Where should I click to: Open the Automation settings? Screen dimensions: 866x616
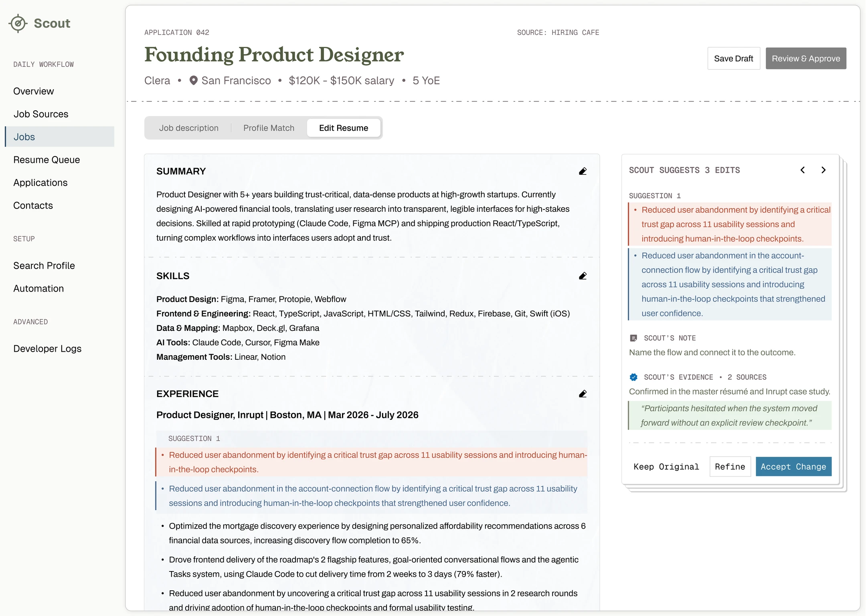point(38,288)
